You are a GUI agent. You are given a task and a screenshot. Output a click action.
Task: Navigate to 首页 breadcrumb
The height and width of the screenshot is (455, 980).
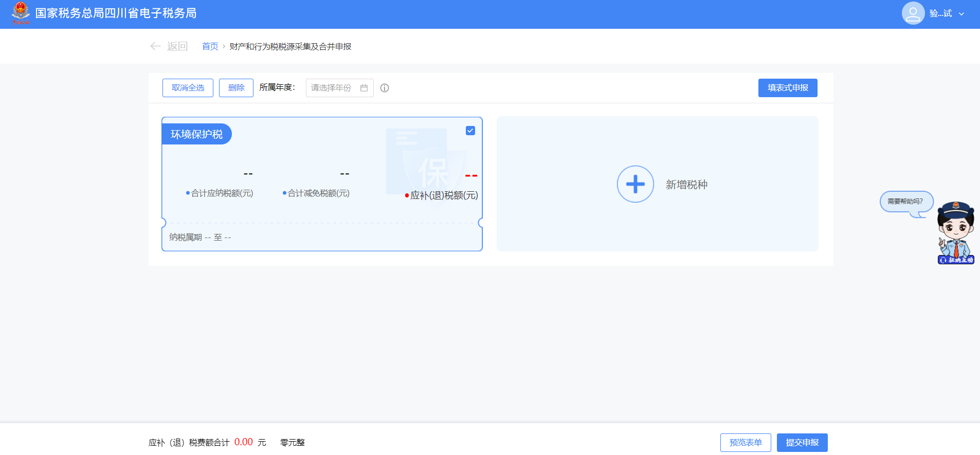[210, 46]
